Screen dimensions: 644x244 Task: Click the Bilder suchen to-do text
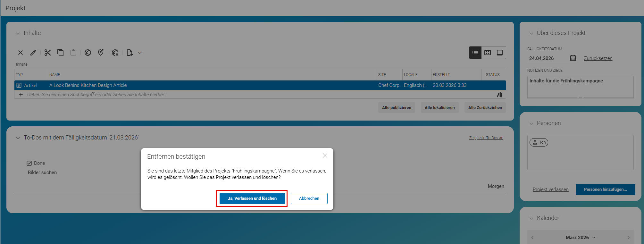pyautogui.click(x=42, y=172)
